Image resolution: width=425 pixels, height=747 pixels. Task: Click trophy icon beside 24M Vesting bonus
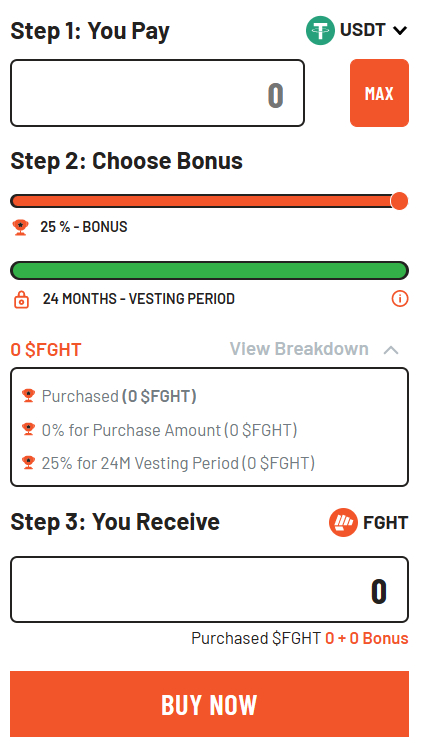[29, 462]
